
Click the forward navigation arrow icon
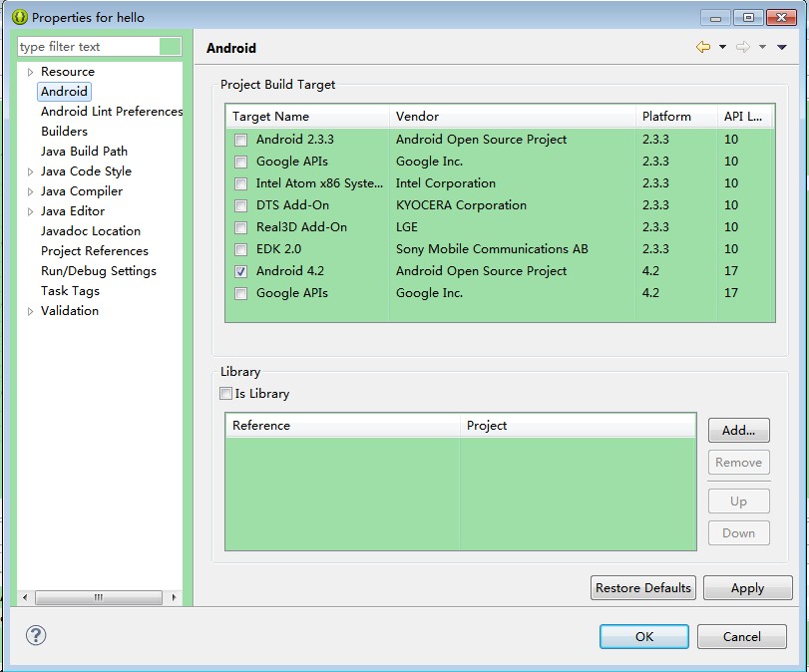(x=742, y=47)
